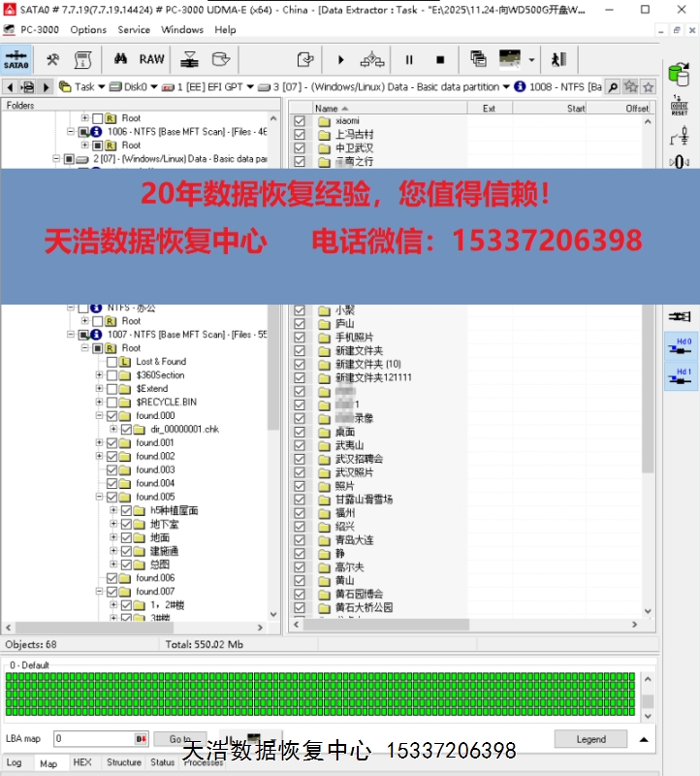Collapse the found.005 tree node
This screenshot has width=700, height=776.
(99, 497)
